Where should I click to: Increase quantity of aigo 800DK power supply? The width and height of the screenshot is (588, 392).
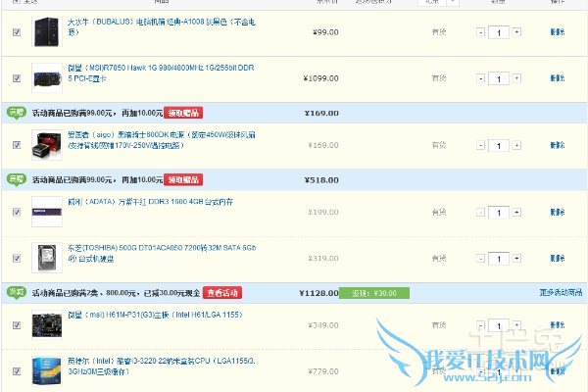coord(516,145)
